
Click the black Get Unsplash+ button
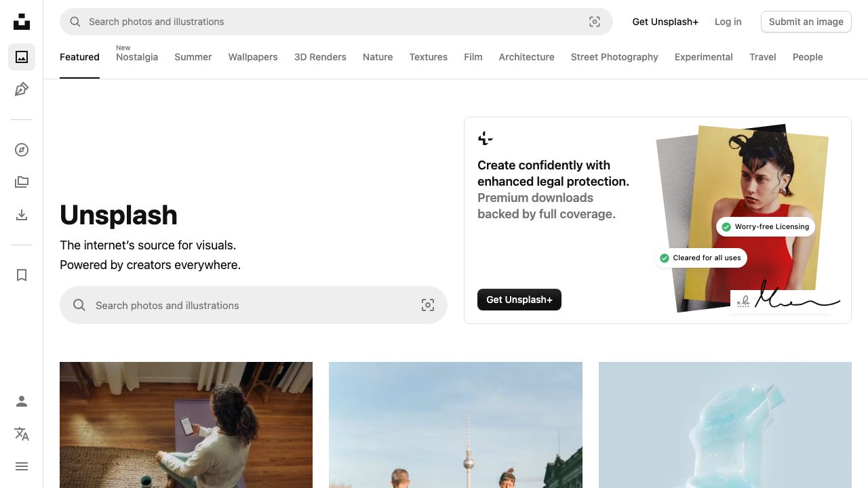click(x=519, y=300)
